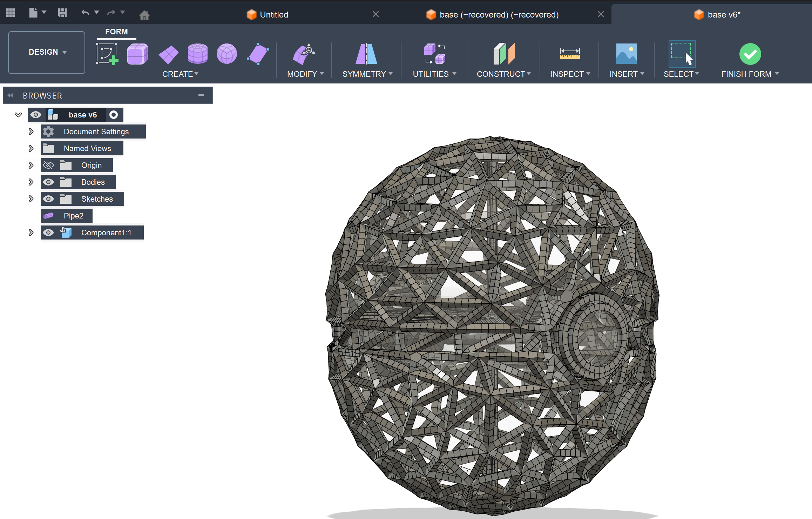Open the DESIGN workspace dropdown

tap(47, 52)
